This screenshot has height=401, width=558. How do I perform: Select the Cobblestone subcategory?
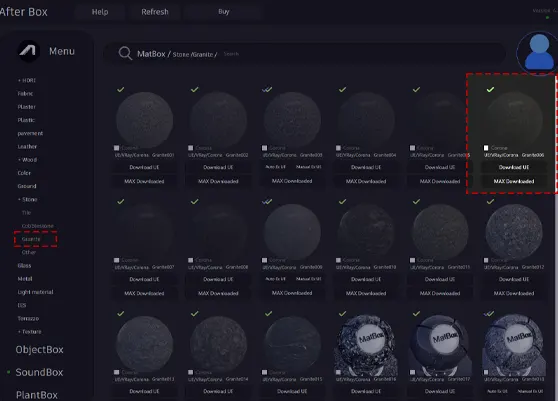(x=38, y=226)
